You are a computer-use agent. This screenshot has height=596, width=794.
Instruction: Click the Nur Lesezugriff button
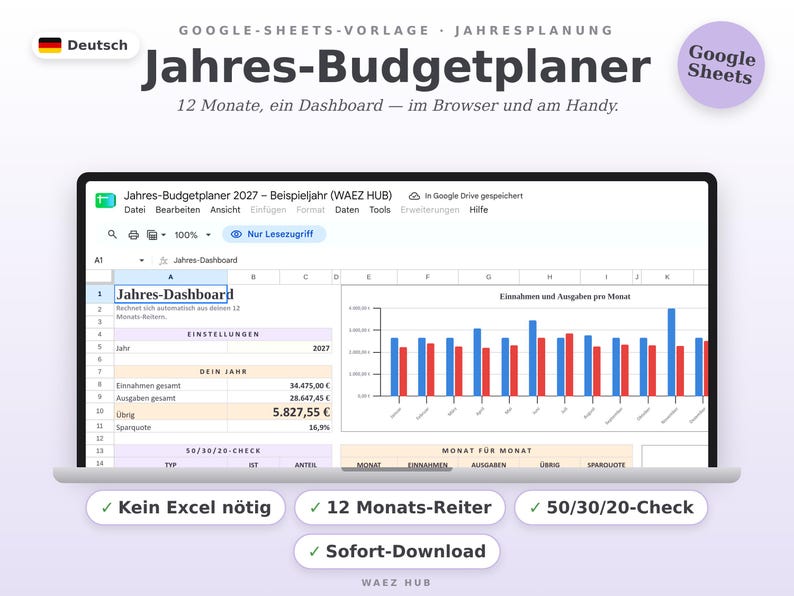(274, 234)
